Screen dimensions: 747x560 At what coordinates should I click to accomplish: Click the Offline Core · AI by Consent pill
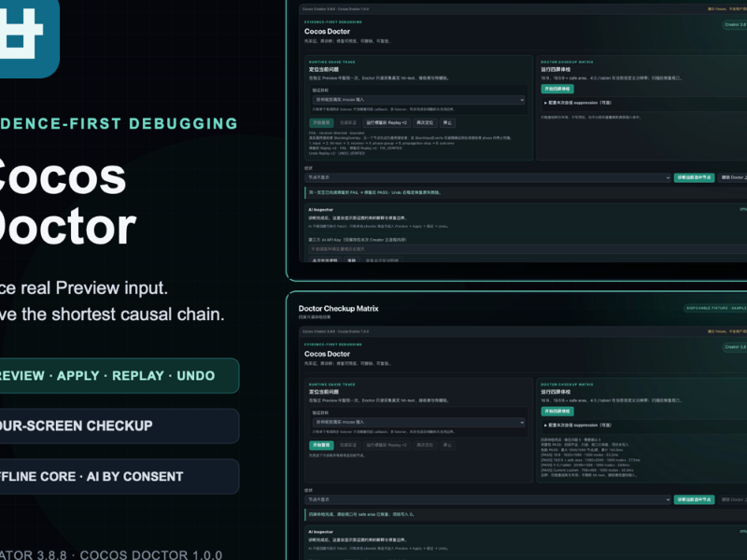(x=120, y=477)
